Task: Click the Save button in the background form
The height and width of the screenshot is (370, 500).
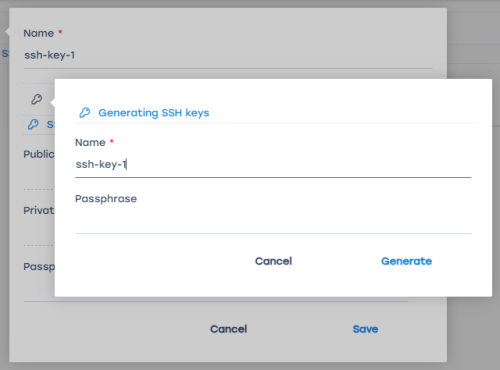Action: tap(365, 329)
